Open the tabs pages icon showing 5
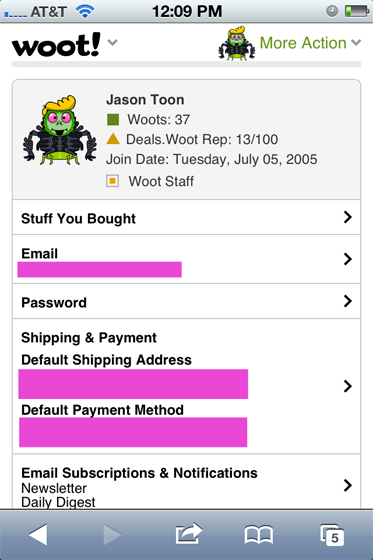Viewport: 373px width, 560px height. click(332, 535)
